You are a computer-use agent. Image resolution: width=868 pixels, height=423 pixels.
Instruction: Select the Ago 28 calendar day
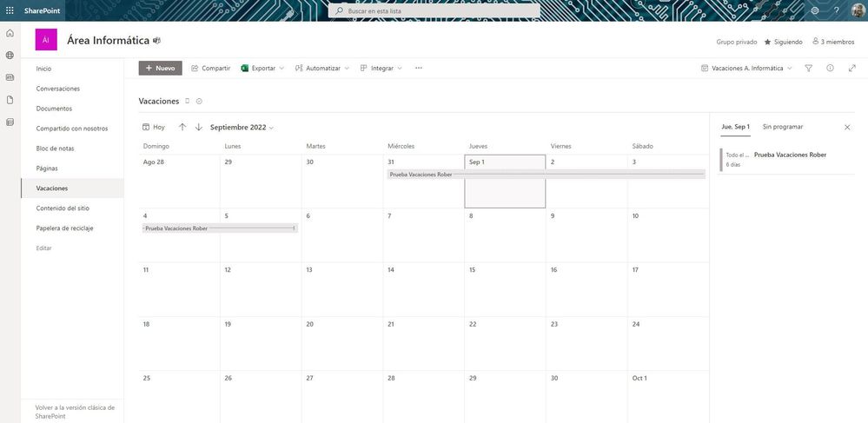point(179,182)
